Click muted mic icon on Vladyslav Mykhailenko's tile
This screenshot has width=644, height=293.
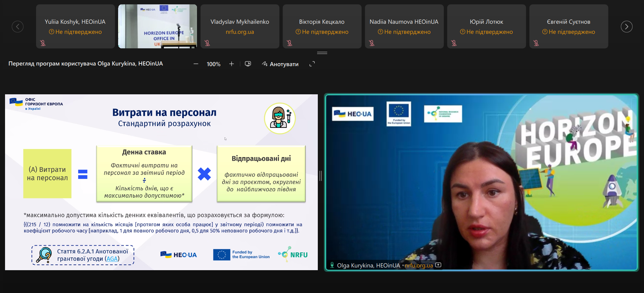tap(207, 43)
